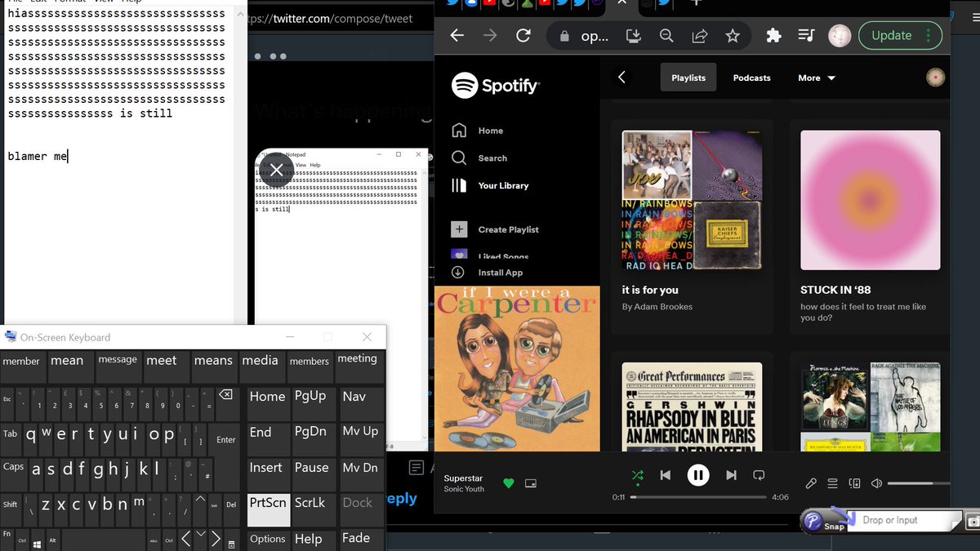Click the share page icon in address bar
Image resolution: width=980 pixels, height=551 pixels.
[700, 36]
